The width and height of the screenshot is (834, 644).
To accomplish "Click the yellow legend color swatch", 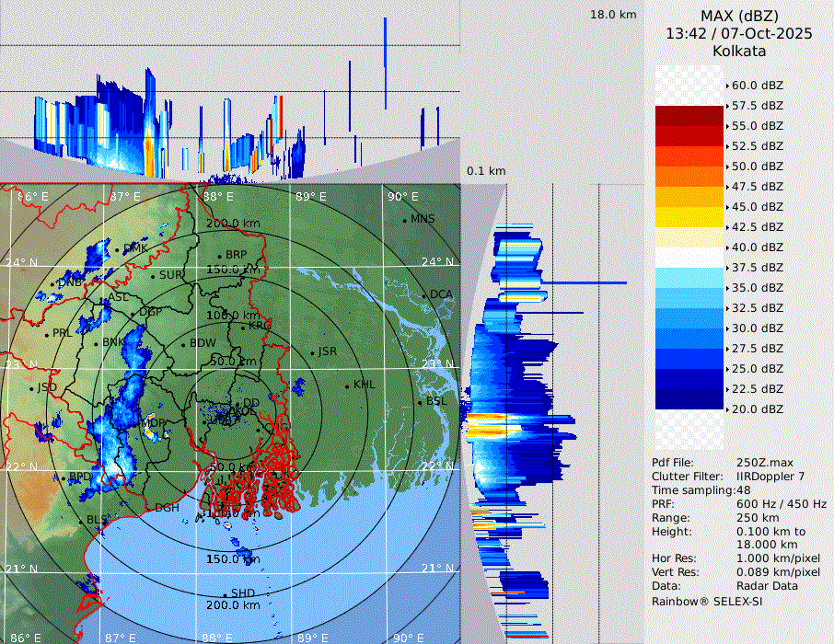I will [689, 217].
